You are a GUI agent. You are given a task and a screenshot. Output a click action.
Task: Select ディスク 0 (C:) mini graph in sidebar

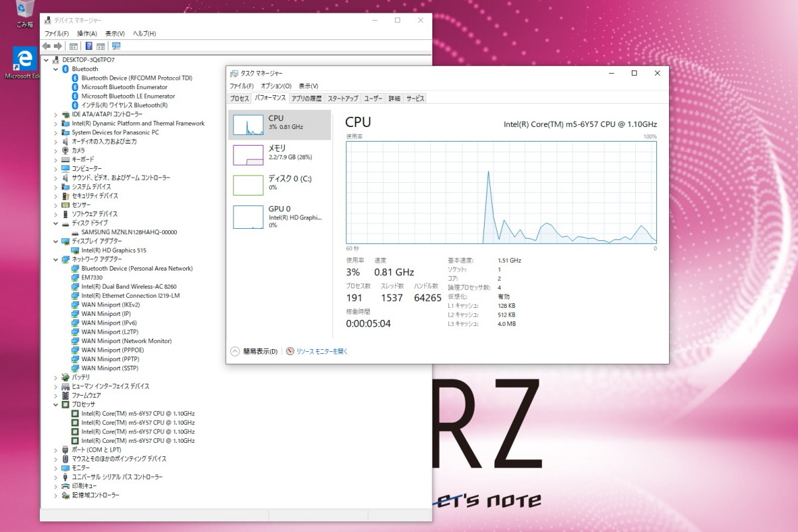pos(248,185)
